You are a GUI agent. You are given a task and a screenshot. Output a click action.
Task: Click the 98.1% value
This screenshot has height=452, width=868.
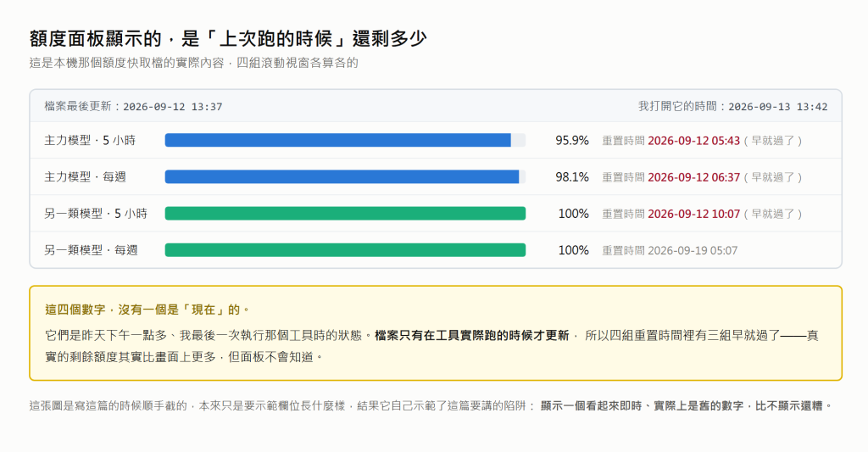(x=572, y=176)
